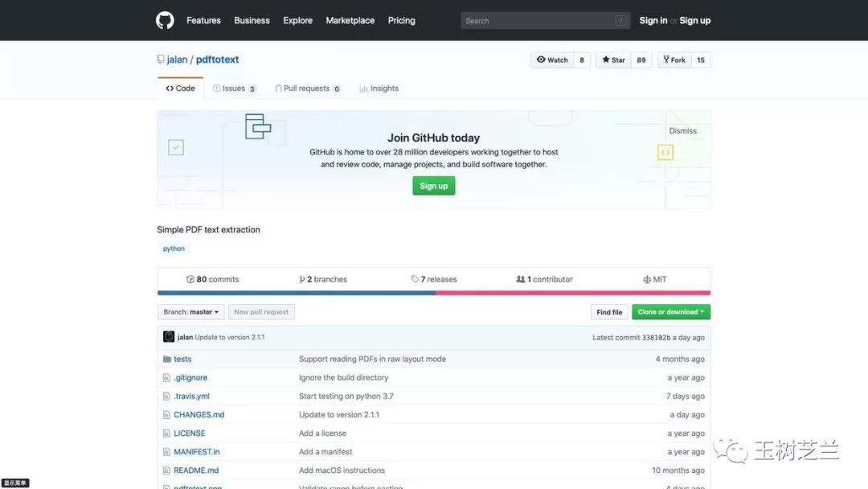Show the language breakdown bar
The height and width of the screenshot is (489, 868).
point(434,293)
